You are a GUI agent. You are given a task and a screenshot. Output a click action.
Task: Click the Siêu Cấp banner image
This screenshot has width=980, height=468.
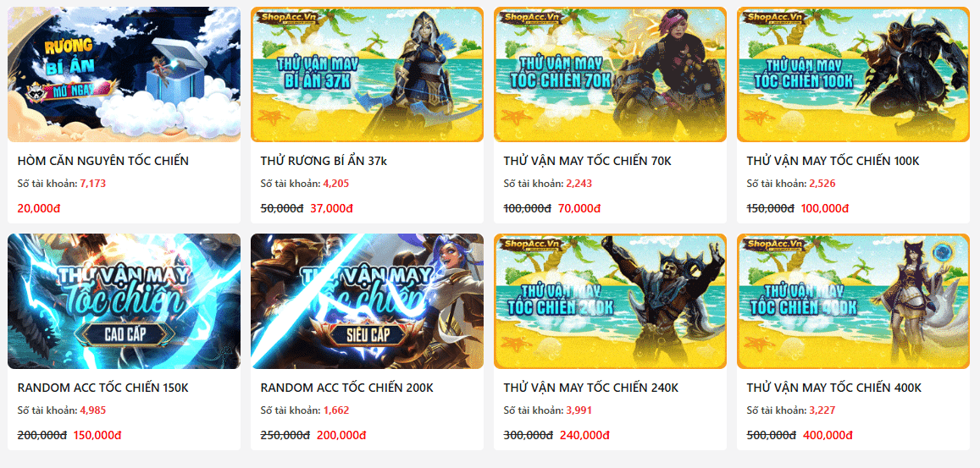click(x=367, y=301)
